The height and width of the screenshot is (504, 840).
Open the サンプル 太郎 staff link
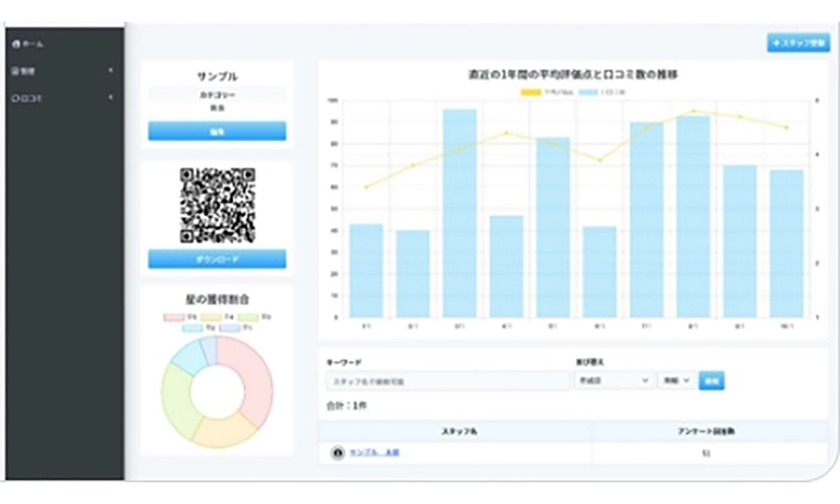point(374,453)
